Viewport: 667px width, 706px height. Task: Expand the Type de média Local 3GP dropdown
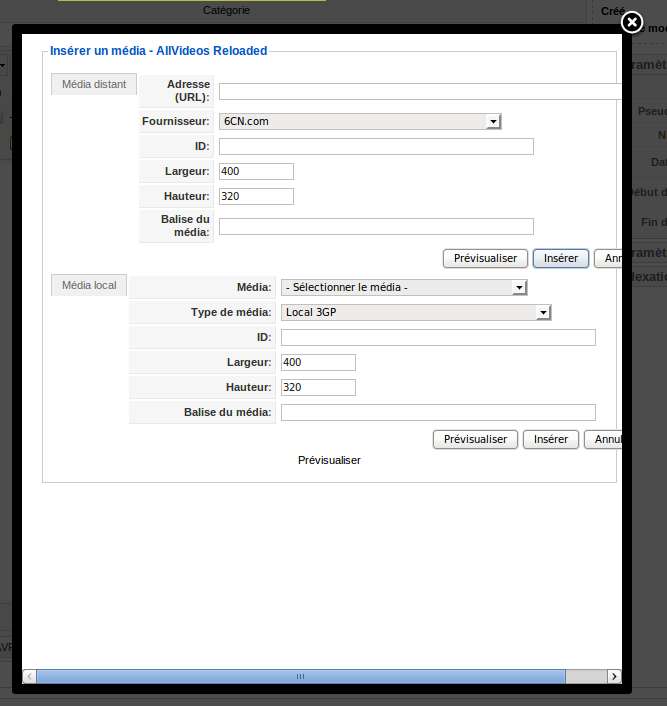pos(416,313)
